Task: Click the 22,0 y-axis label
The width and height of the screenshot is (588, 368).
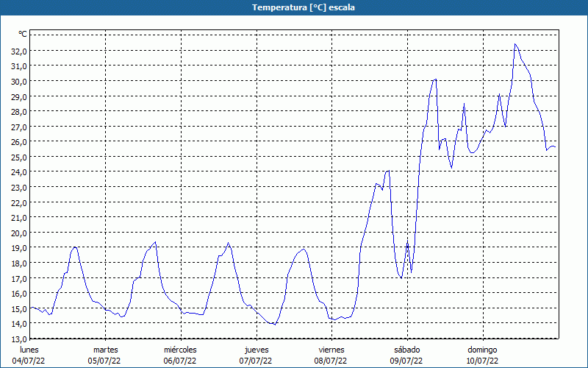Action: pyautogui.click(x=19, y=203)
